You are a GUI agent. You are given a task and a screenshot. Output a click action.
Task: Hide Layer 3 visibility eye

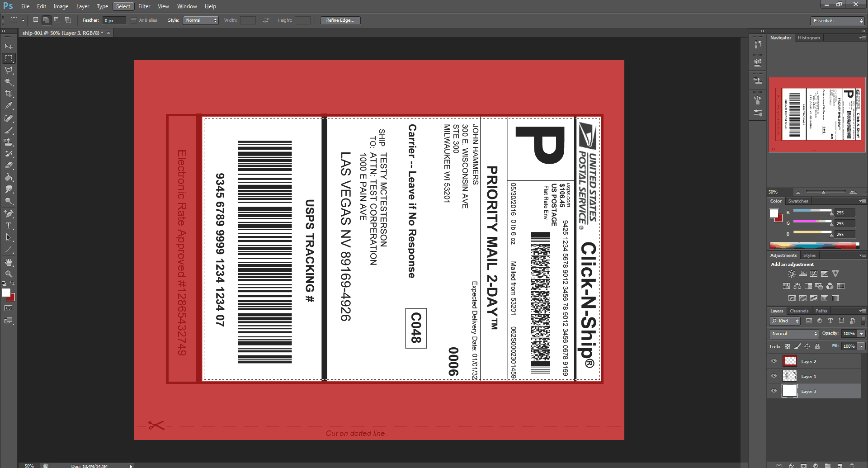tap(774, 391)
